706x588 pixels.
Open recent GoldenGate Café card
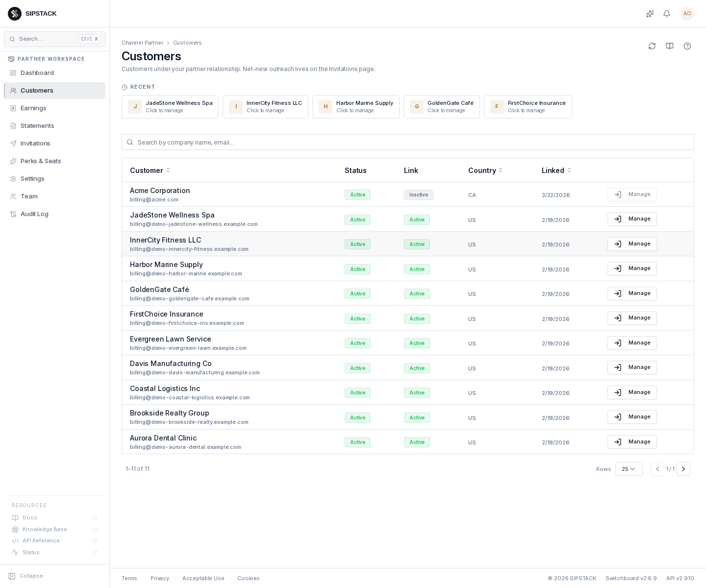click(442, 107)
